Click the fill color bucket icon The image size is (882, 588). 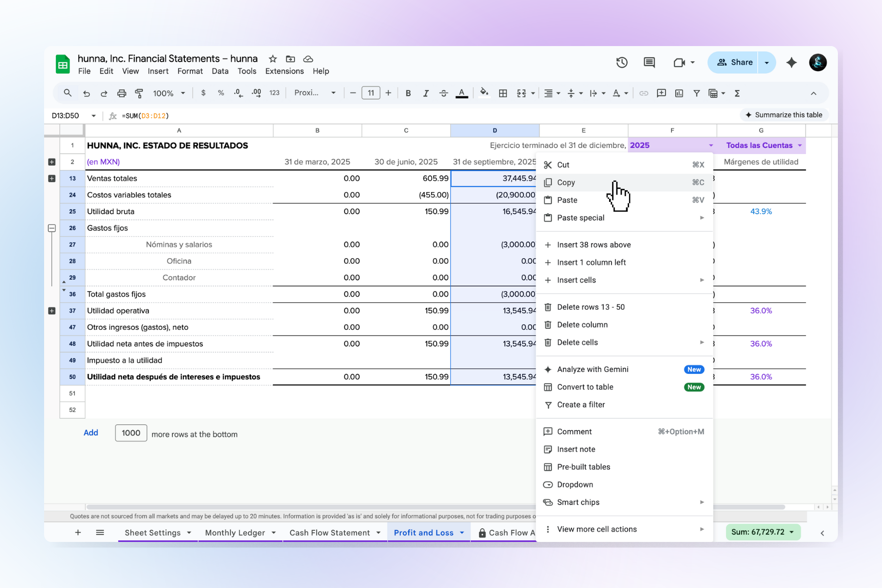tap(484, 93)
